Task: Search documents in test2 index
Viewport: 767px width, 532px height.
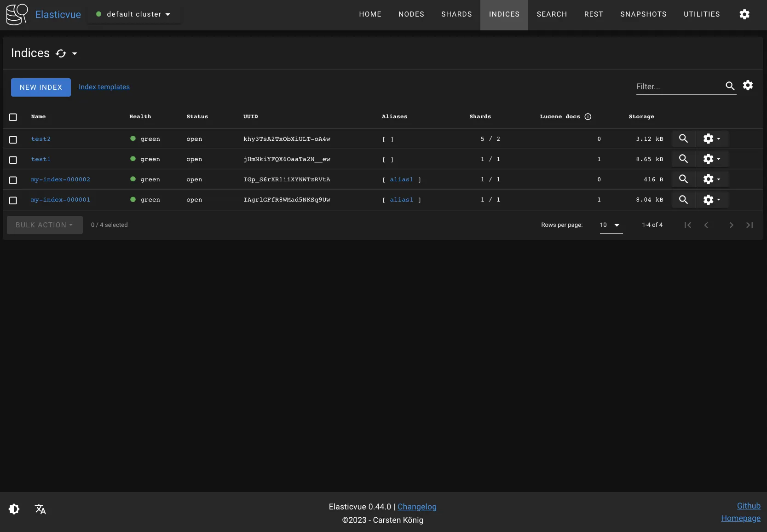Action: 684,139
